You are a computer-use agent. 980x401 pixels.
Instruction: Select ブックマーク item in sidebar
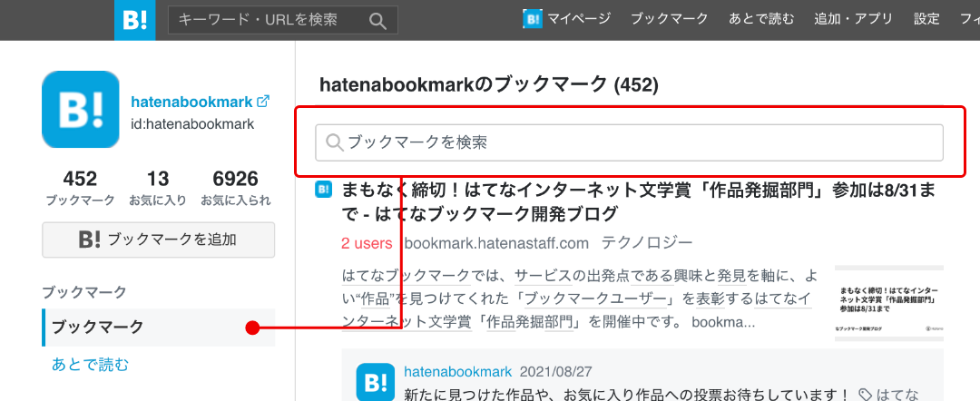click(158, 328)
